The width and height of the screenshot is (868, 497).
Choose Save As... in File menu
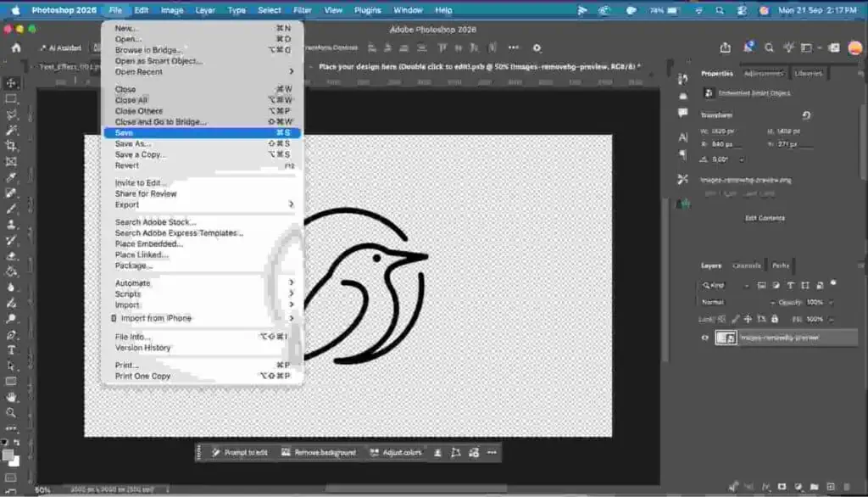[x=202, y=143]
